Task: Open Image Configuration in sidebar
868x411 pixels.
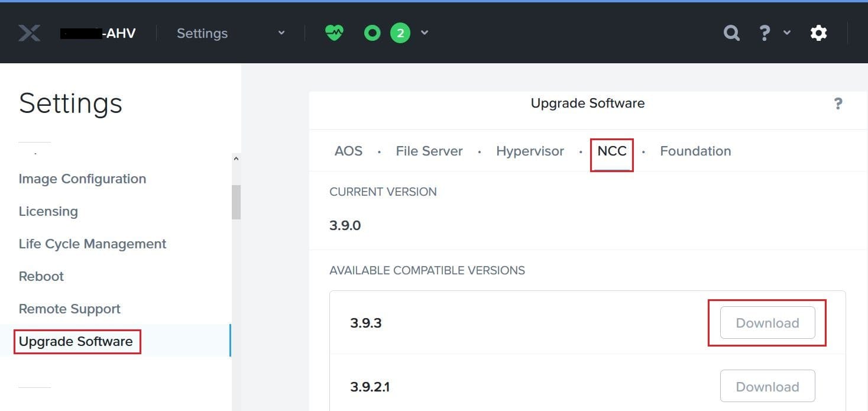Action: (x=82, y=179)
